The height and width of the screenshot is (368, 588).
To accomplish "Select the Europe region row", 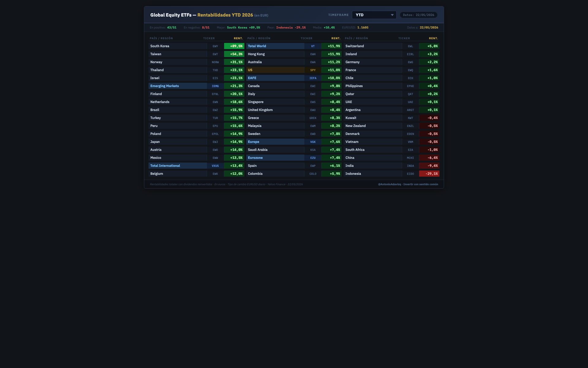I will [x=275, y=142].
